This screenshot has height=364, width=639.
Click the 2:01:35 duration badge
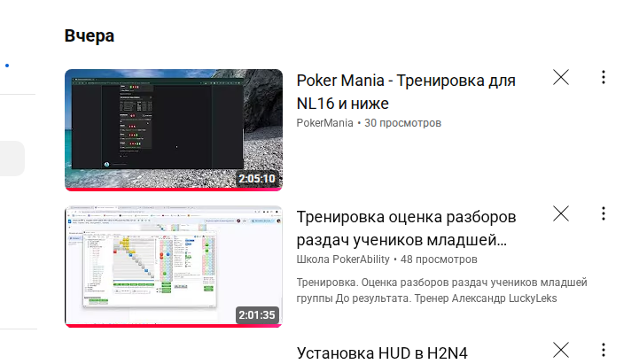pos(257,315)
